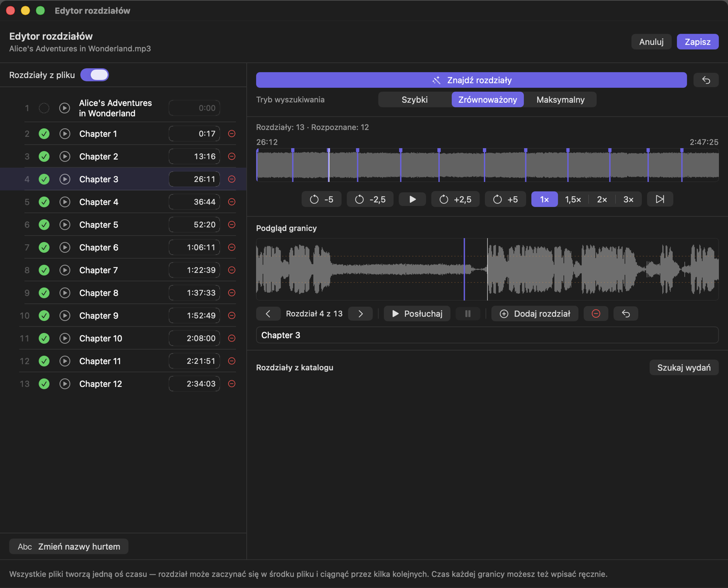Viewport: 728px width, 588px height.
Task: Click undo arrow beside Znajdź rozdziały
Action: tap(706, 80)
